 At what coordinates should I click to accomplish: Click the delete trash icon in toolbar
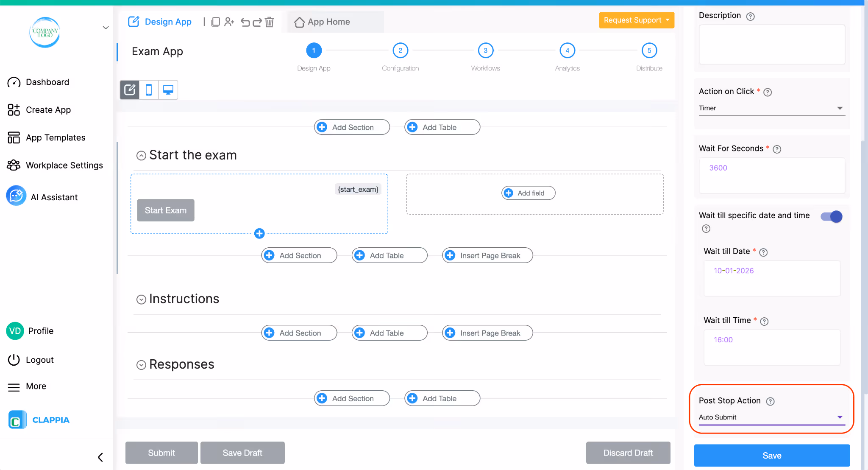click(x=270, y=22)
